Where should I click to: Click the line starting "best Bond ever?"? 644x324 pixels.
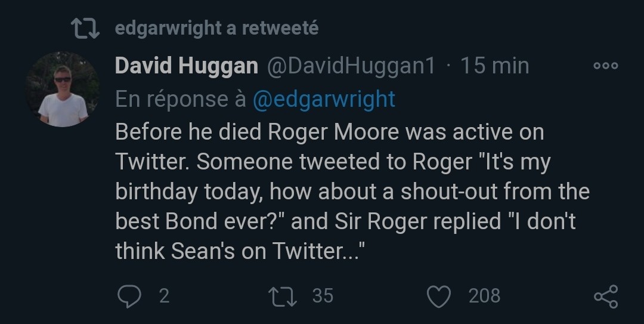(x=345, y=221)
